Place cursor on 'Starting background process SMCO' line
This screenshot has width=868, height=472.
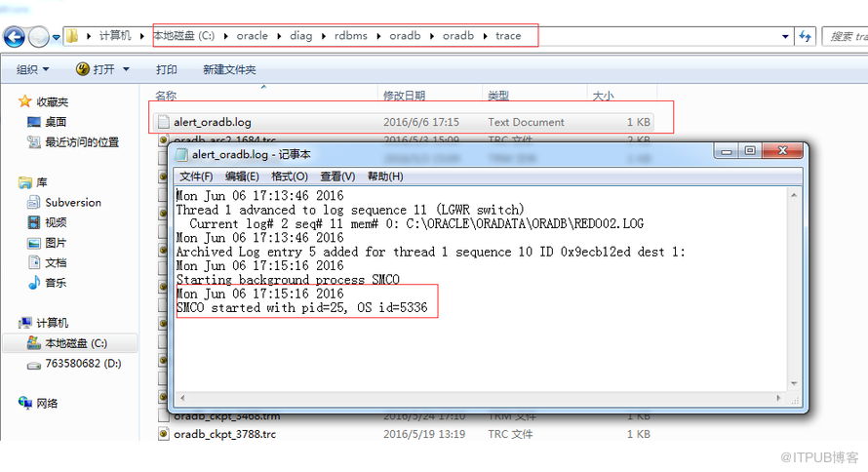tap(288, 280)
